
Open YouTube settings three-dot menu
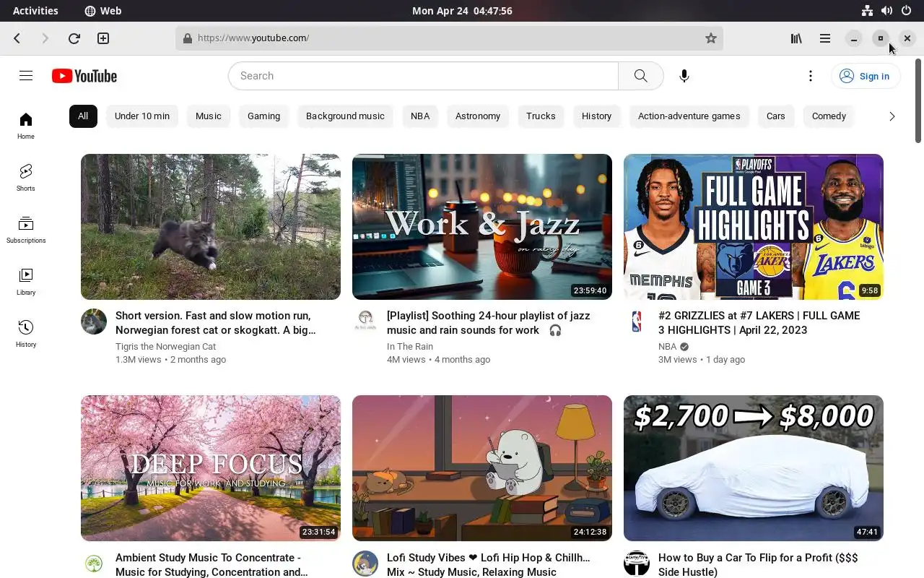click(811, 76)
